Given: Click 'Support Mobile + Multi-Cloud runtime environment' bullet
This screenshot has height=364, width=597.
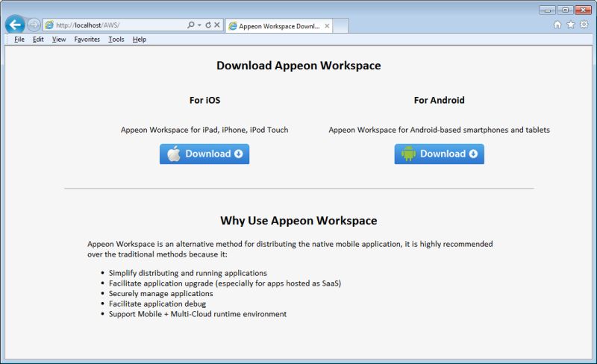Looking at the screenshot, I should [198, 314].
